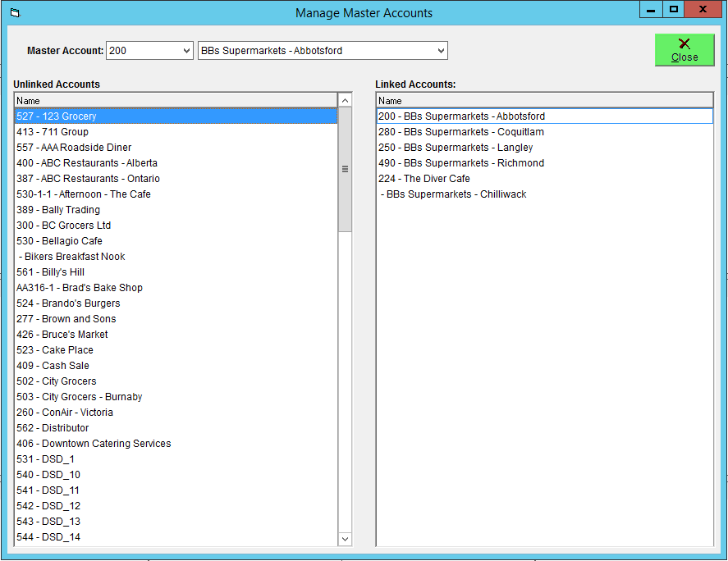This screenshot has width=728, height=561.
Task: Select 406 - Downtown Catering Services
Action: [176, 444]
